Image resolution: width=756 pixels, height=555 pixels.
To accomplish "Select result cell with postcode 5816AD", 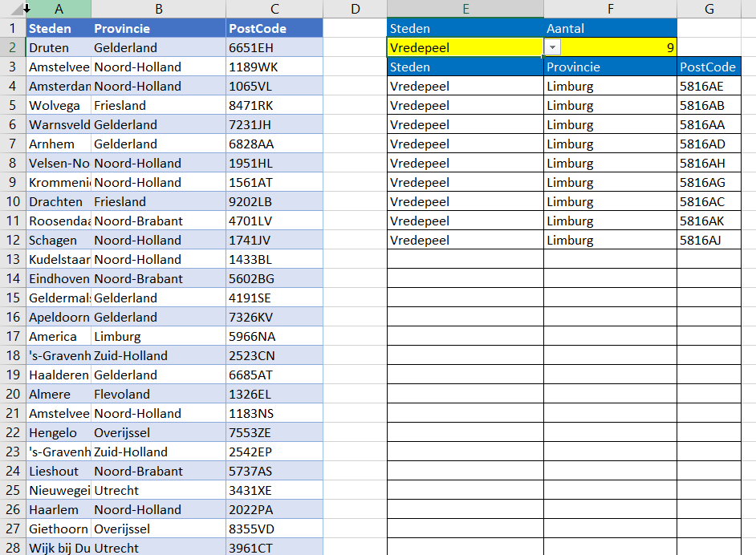I will click(x=709, y=144).
